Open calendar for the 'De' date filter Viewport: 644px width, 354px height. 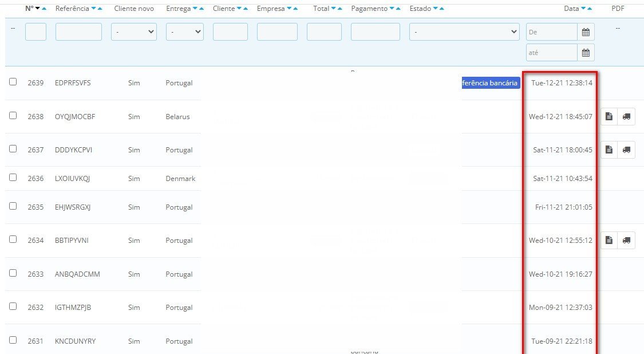[x=586, y=32]
